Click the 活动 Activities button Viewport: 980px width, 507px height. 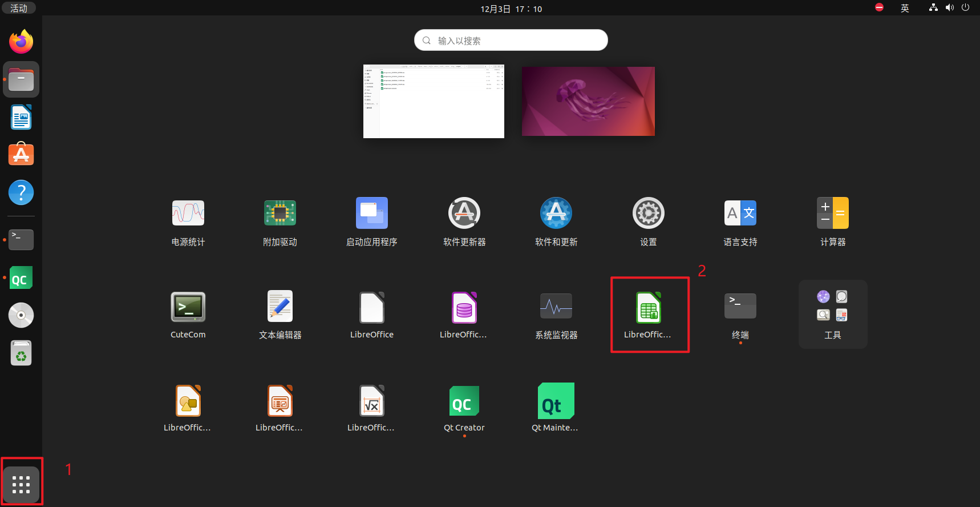pyautogui.click(x=19, y=8)
